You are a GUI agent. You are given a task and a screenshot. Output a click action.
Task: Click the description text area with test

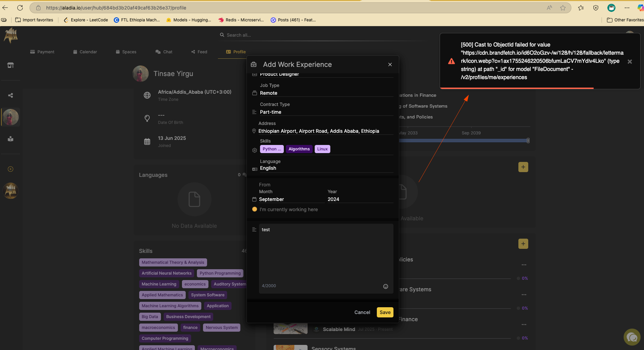(326, 258)
